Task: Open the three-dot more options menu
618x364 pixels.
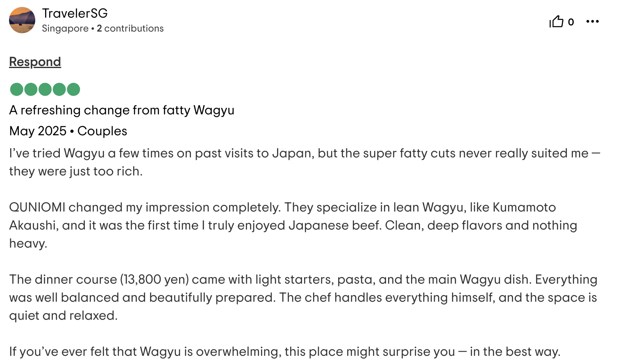Action: [593, 21]
